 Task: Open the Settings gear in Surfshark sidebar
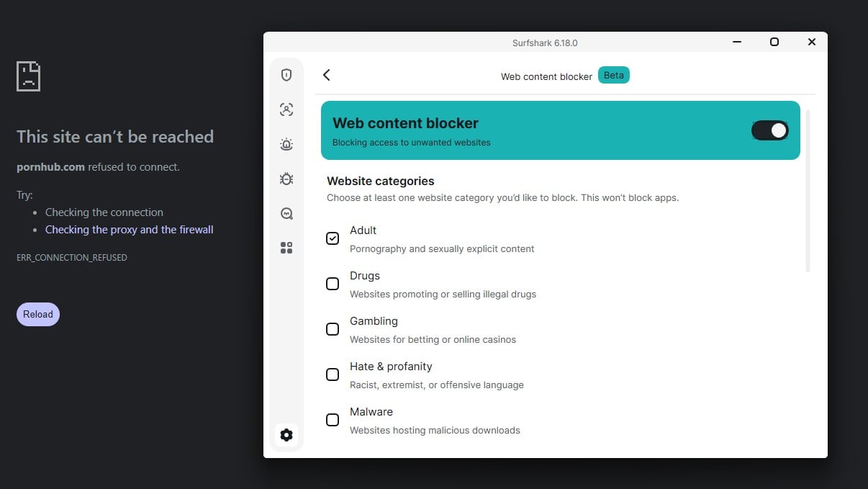[x=286, y=435]
